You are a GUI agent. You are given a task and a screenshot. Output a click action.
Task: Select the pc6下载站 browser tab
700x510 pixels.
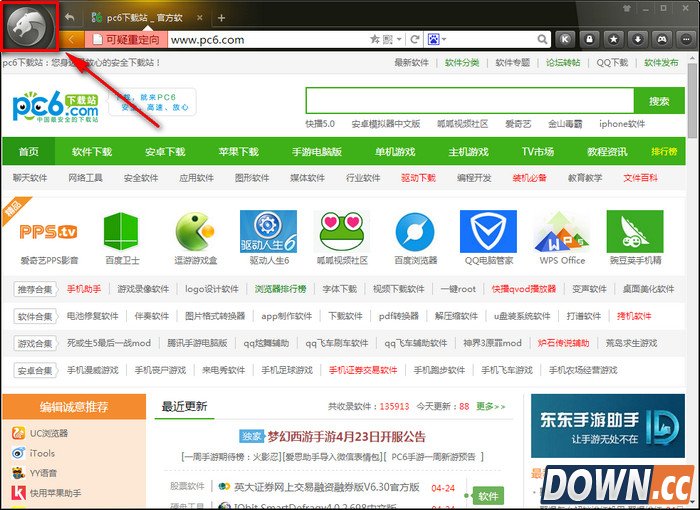[x=145, y=18]
